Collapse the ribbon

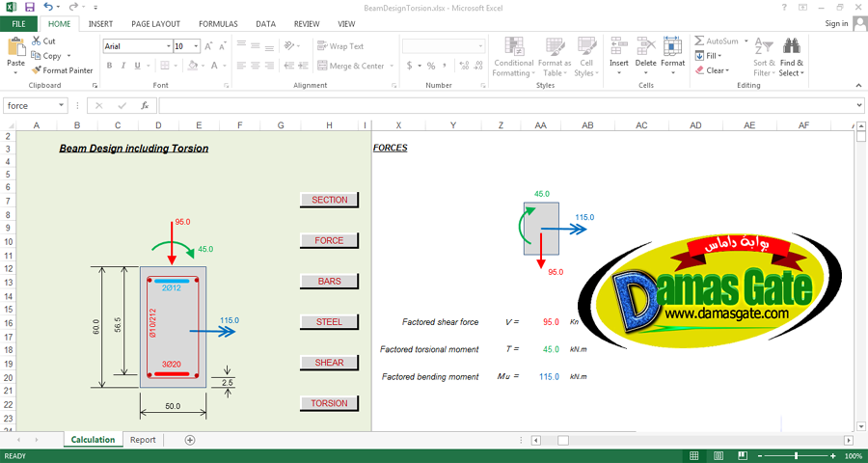pos(859,85)
